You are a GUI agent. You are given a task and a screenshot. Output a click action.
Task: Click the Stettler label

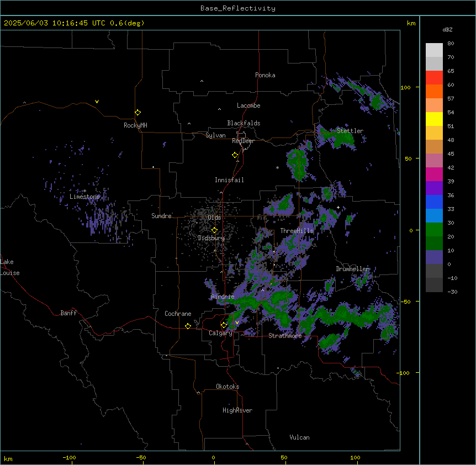350,131
